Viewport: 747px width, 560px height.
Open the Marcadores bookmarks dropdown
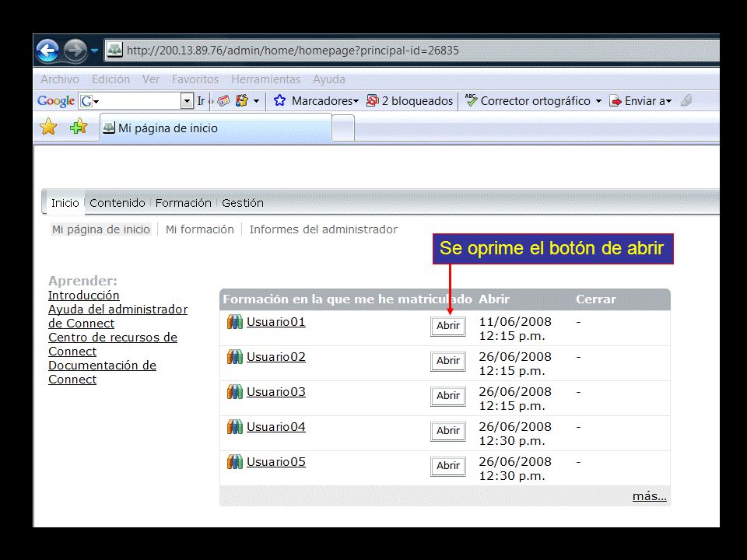[x=316, y=101]
